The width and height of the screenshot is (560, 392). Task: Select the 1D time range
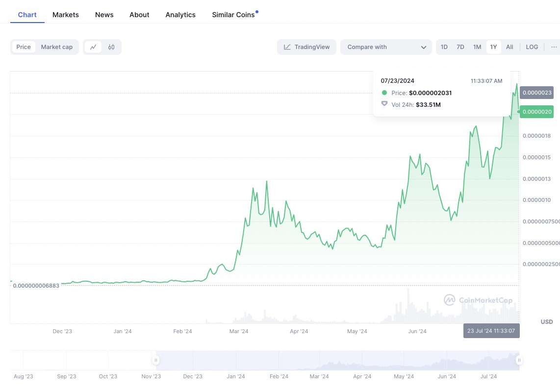[x=444, y=47]
